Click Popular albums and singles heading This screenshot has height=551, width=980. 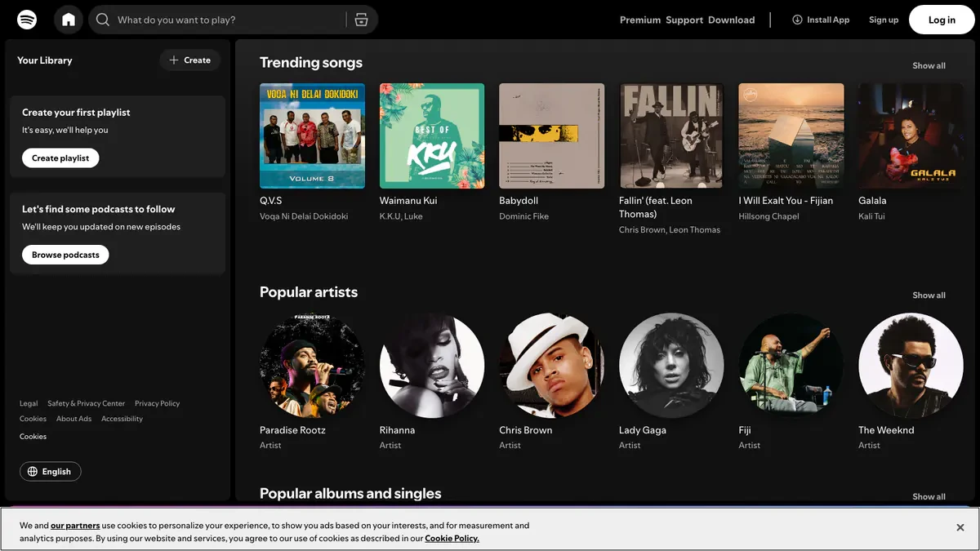[350, 493]
